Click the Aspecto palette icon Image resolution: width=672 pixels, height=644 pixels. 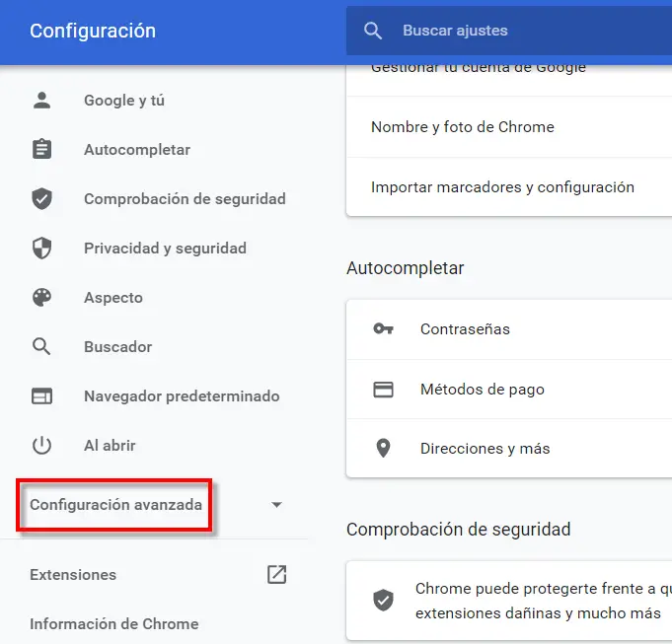tap(41, 298)
